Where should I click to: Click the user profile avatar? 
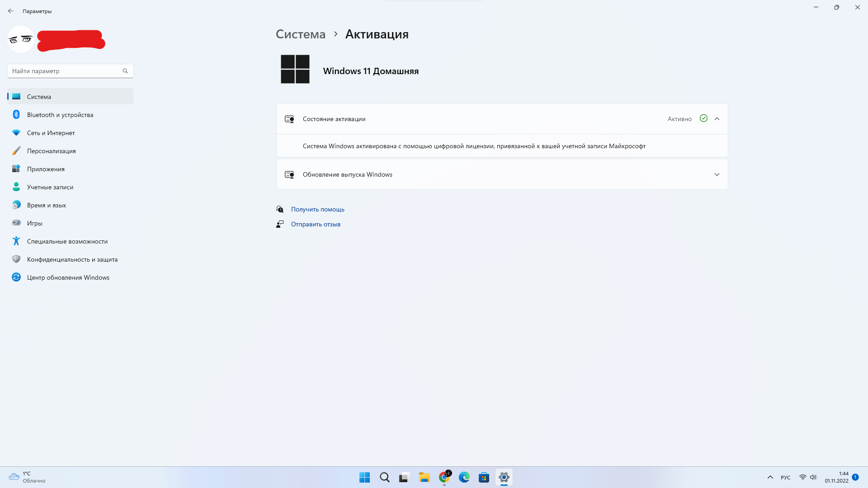pos(21,39)
